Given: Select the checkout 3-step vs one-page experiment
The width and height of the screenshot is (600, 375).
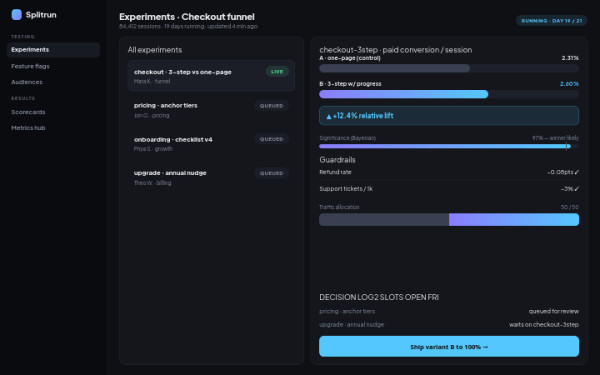Looking at the screenshot, I should [211, 76].
